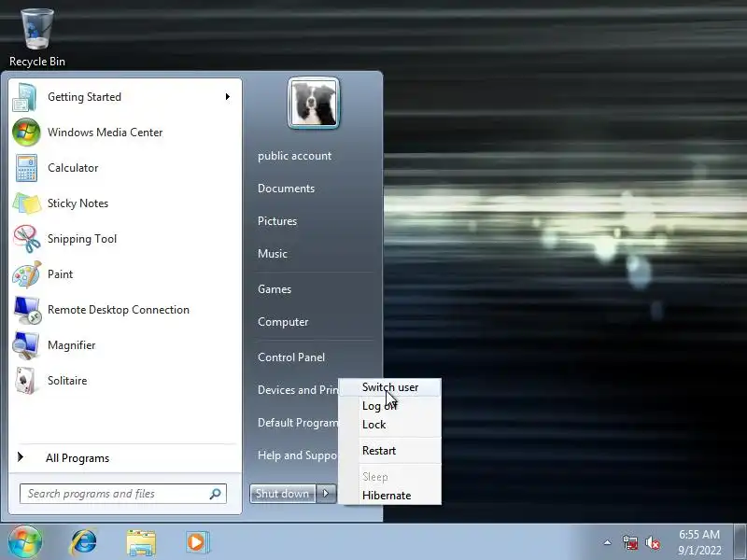Click the Shut down button

coord(283,494)
